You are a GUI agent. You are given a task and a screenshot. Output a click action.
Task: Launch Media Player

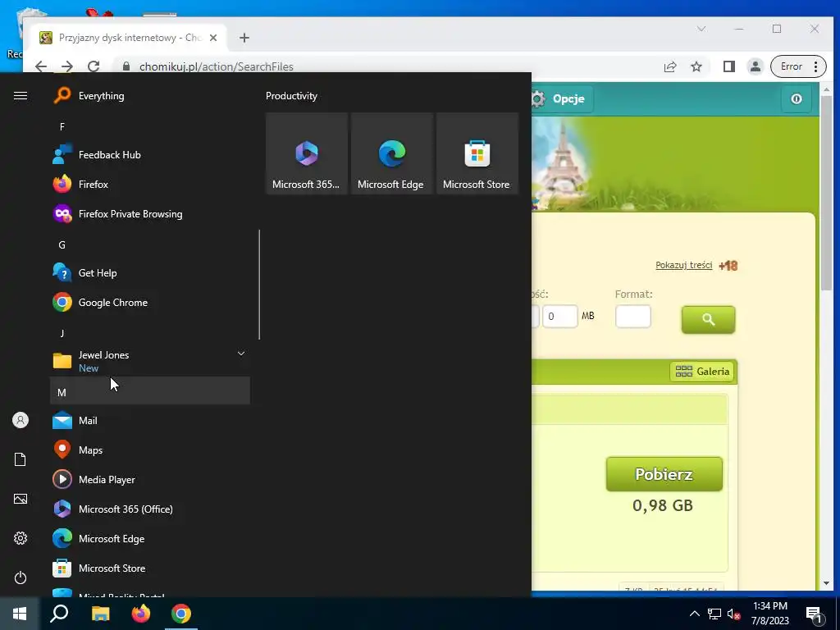click(x=150, y=479)
